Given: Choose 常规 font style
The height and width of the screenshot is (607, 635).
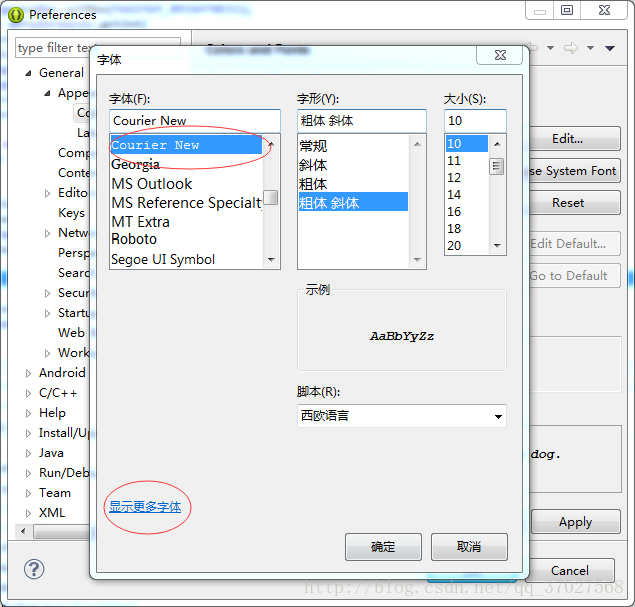Looking at the screenshot, I should tap(353, 146).
